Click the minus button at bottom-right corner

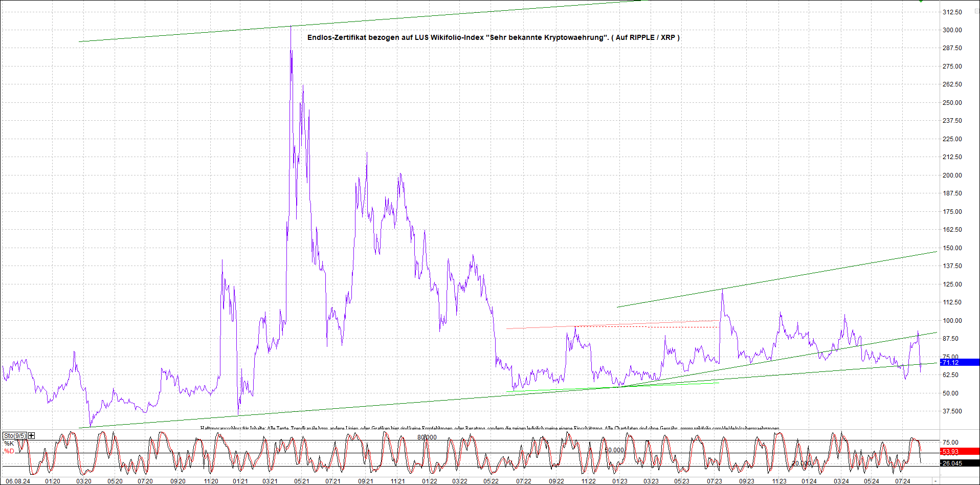click(x=936, y=481)
